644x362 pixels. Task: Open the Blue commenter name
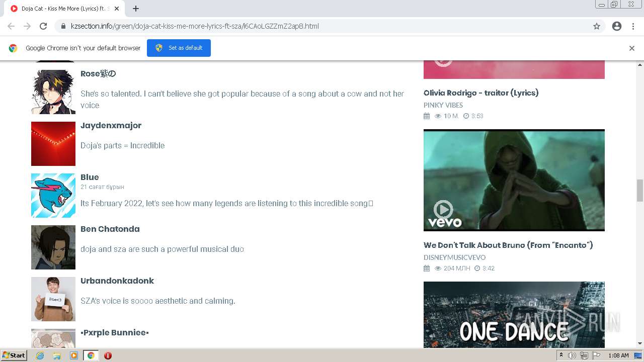pyautogui.click(x=90, y=177)
